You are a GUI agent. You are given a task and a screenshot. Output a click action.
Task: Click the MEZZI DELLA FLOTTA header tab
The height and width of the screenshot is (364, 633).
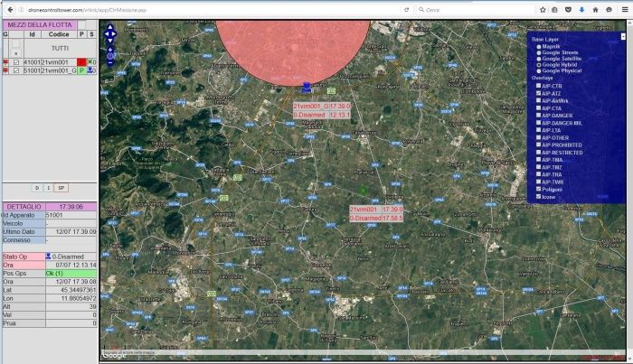[x=39, y=25]
